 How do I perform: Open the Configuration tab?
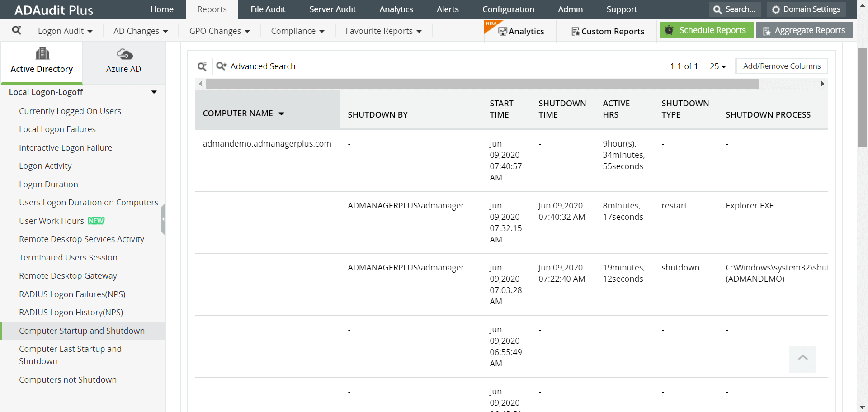click(508, 9)
